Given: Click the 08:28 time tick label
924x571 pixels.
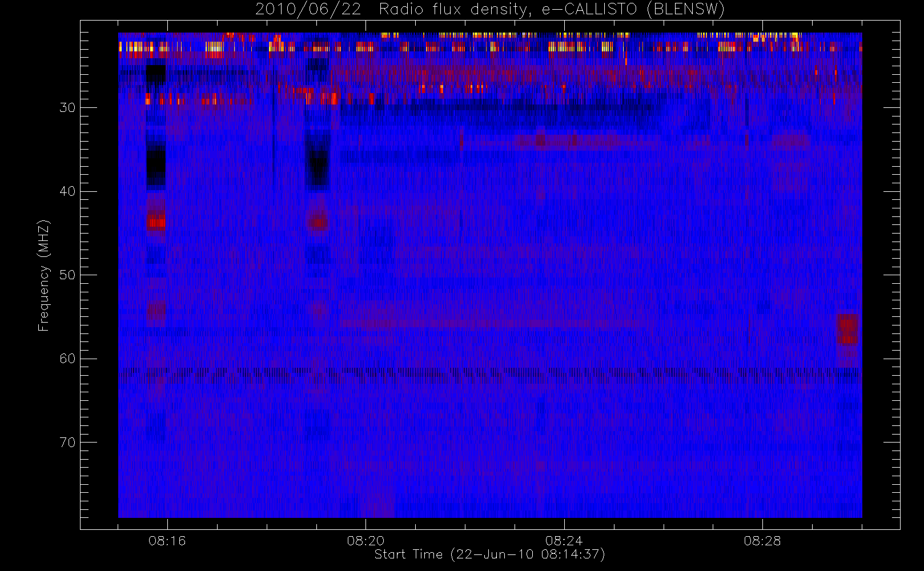Looking at the screenshot, I should pos(762,540).
